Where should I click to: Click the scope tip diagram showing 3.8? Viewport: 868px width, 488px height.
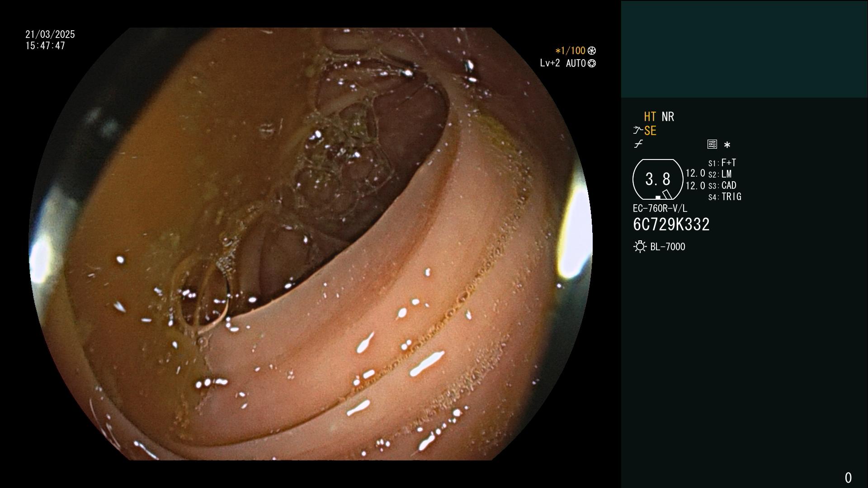[x=658, y=179]
